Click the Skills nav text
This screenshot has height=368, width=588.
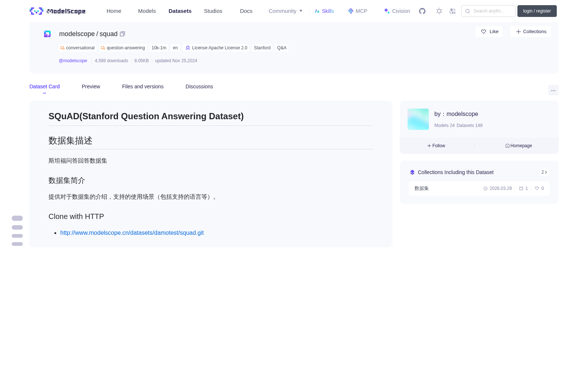click(328, 11)
